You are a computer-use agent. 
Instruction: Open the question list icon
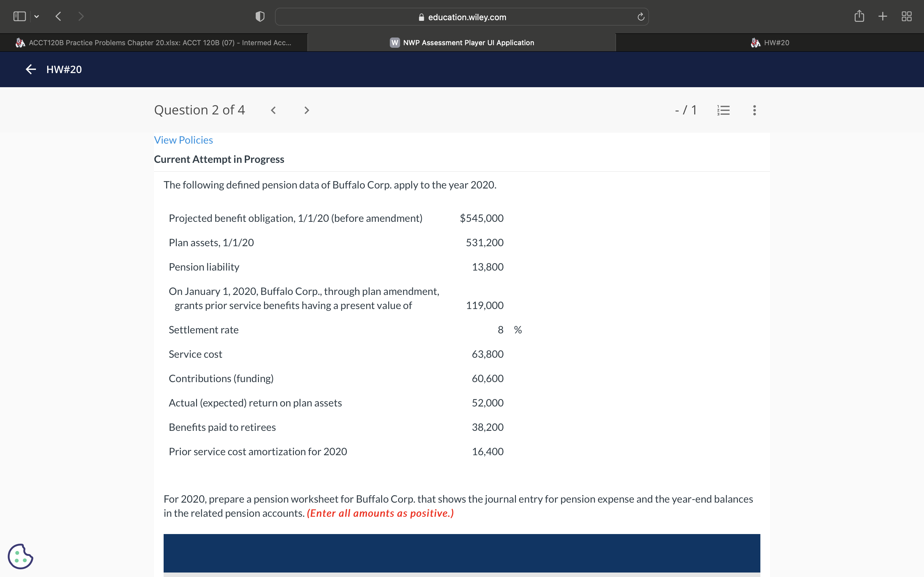click(x=723, y=110)
